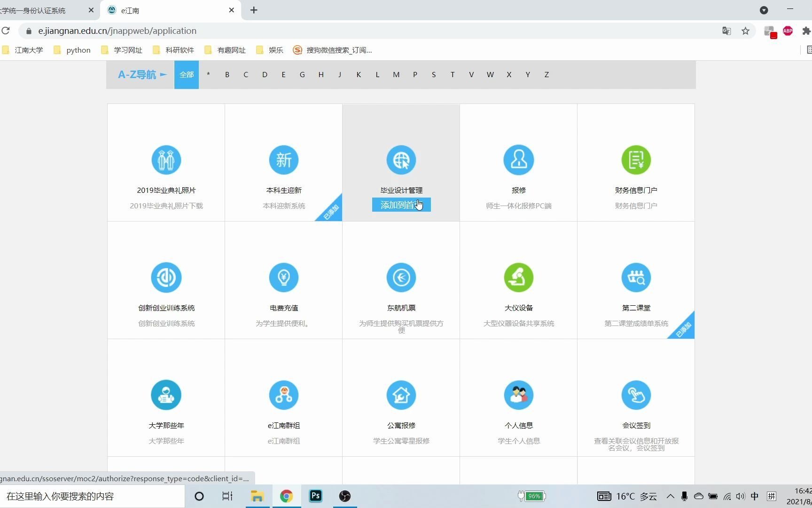Open the 电费充值 lightbulb icon
Image resolution: width=812 pixels, height=508 pixels.
pos(284,278)
